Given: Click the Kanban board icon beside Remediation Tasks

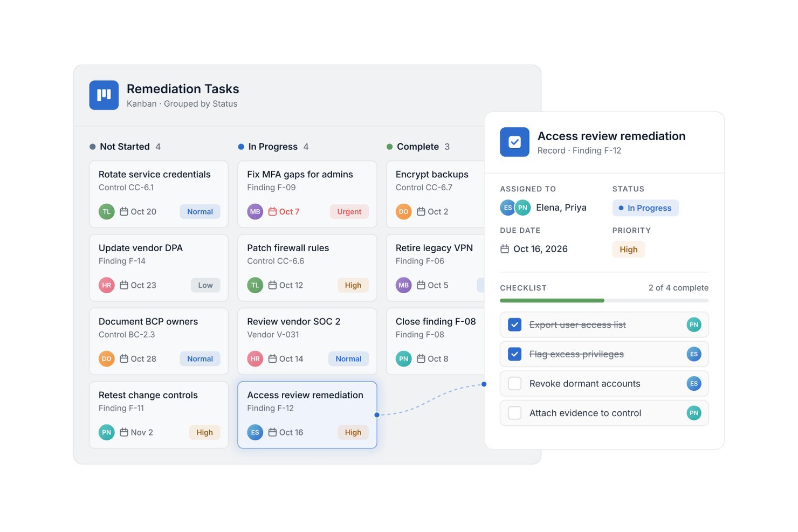Looking at the screenshot, I should (x=104, y=95).
